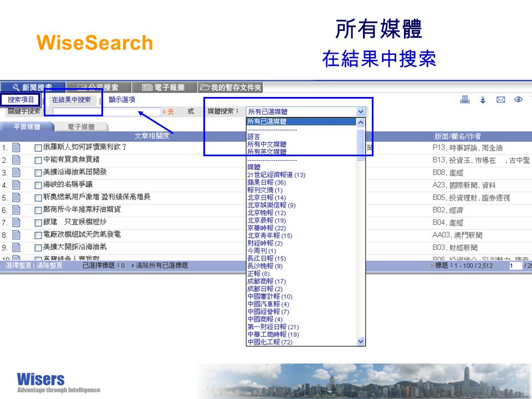Open document icon for row 5
532x399 pixels.
16,197
